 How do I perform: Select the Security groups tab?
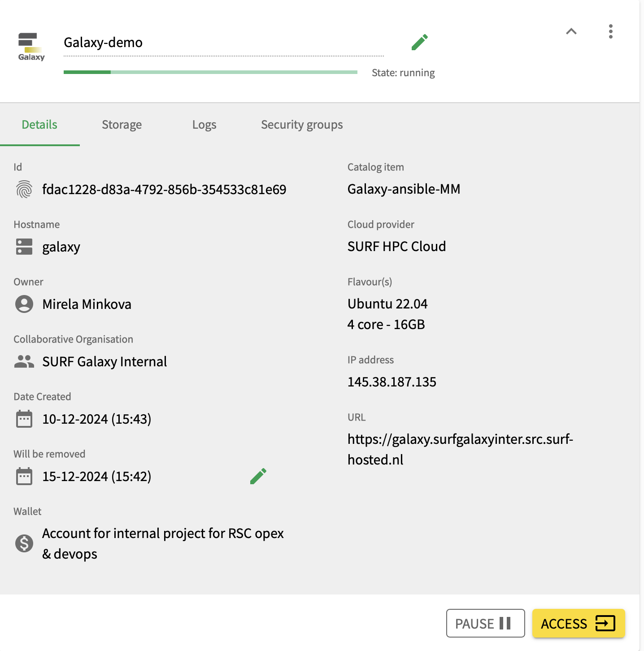click(x=302, y=125)
